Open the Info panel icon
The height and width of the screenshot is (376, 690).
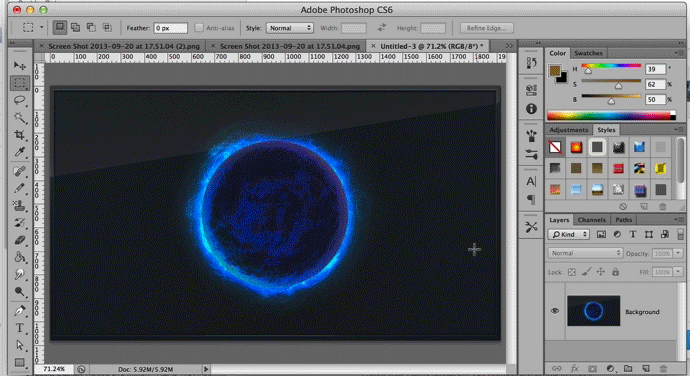click(x=531, y=109)
